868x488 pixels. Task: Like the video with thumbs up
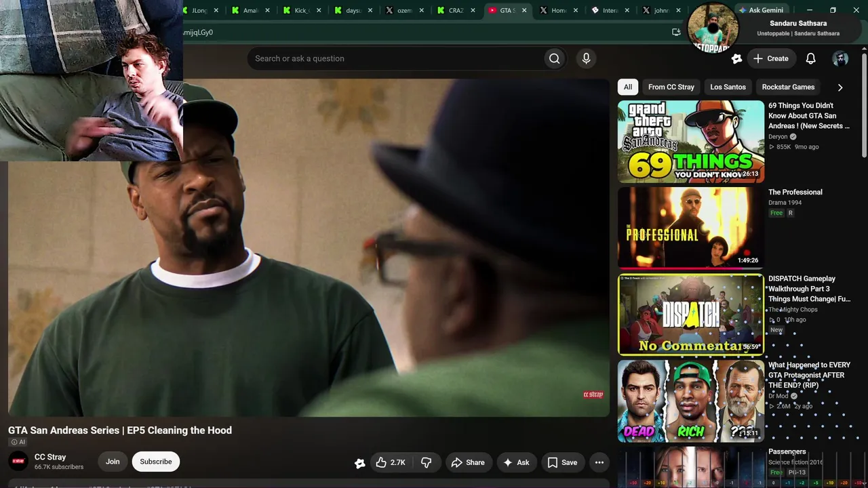coord(391,462)
